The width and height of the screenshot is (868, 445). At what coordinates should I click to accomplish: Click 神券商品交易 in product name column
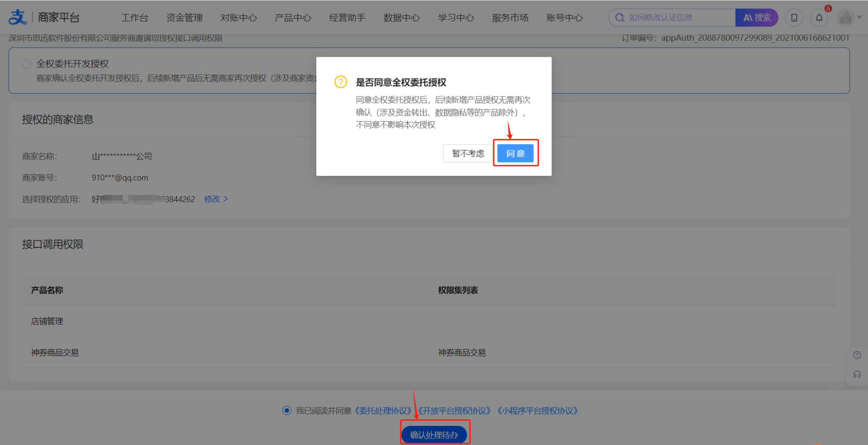tap(55, 353)
